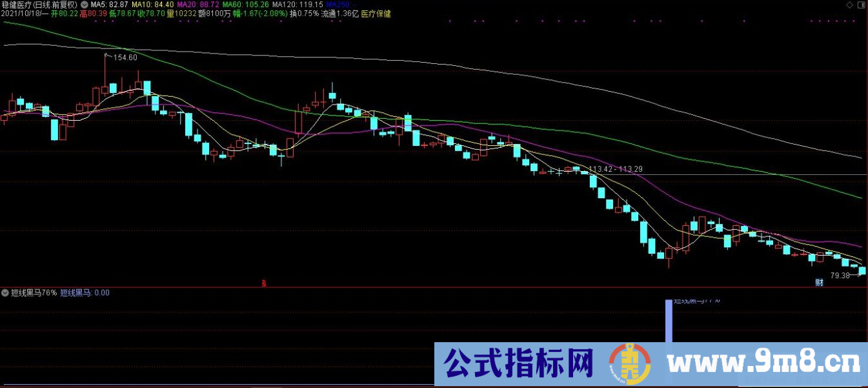868x388 pixels.
Task: Click the low price 低78.67
Action: 123,14
